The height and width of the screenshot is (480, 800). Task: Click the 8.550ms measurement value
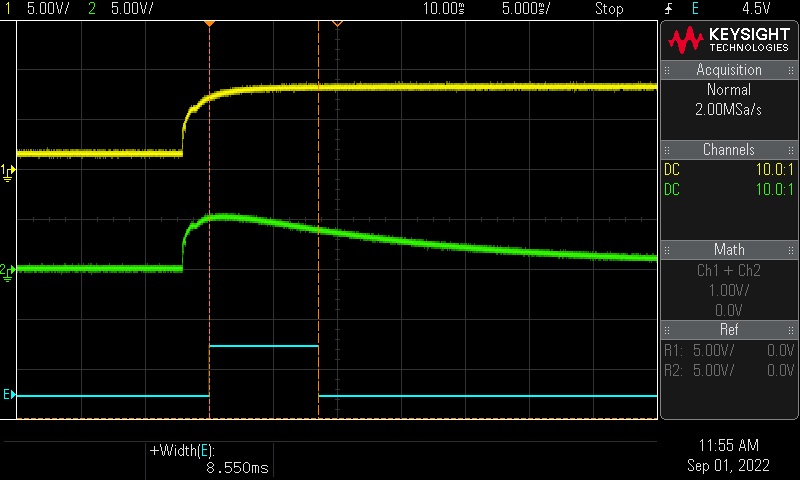coord(237,468)
